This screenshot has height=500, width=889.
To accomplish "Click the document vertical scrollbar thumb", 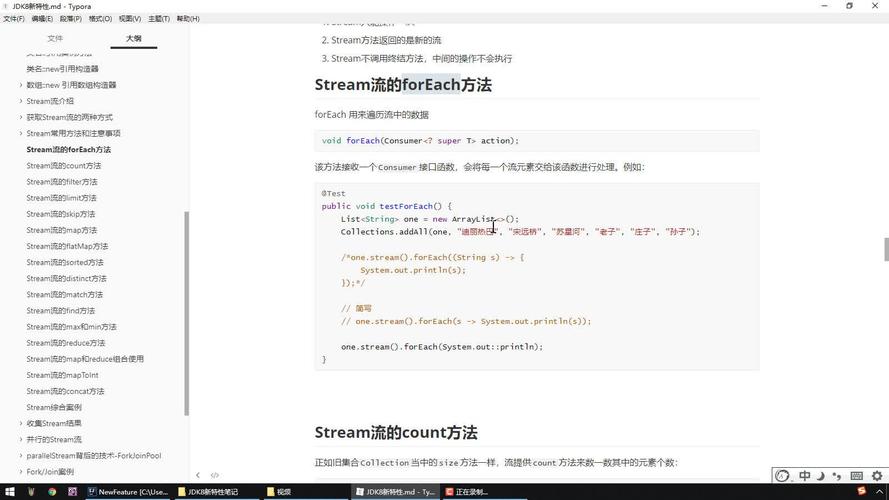I will (886, 249).
